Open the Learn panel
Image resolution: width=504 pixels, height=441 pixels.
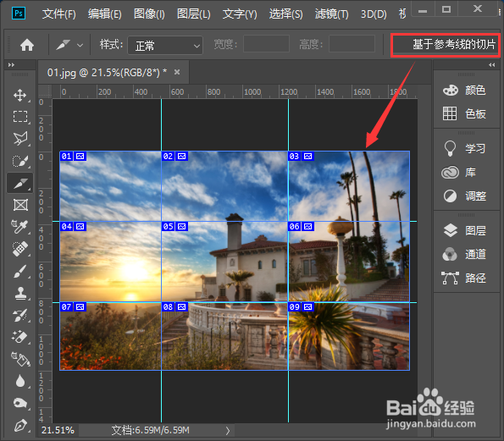click(464, 148)
